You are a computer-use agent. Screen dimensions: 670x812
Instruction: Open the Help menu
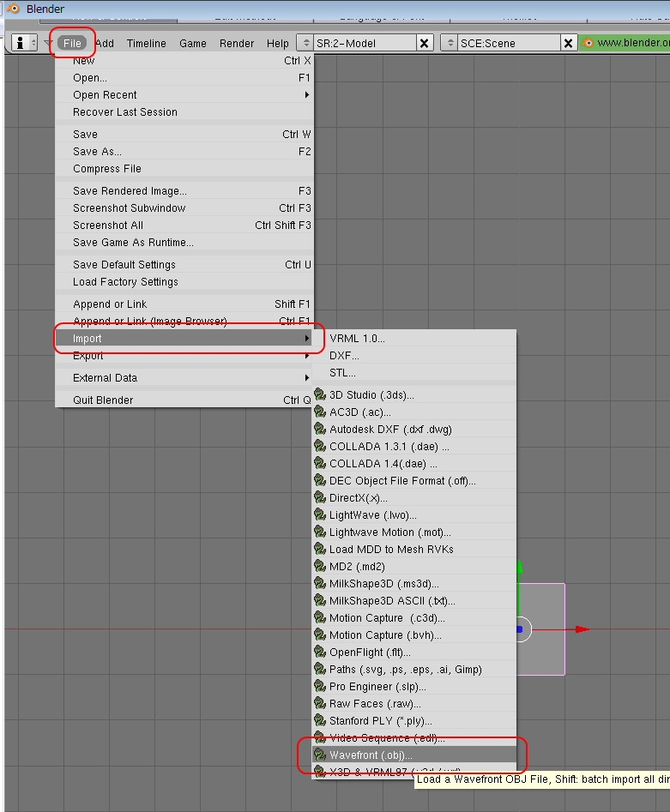[x=278, y=44]
